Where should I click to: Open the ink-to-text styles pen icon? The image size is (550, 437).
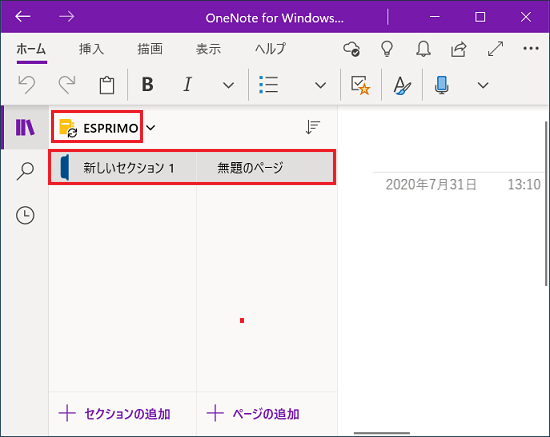[402, 85]
